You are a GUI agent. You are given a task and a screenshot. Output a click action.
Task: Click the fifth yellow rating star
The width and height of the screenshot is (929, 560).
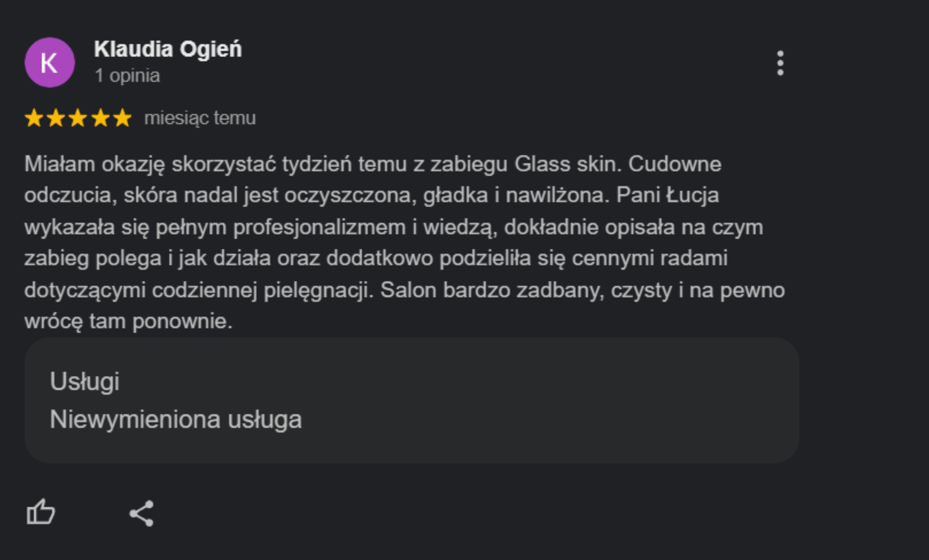point(122,118)
